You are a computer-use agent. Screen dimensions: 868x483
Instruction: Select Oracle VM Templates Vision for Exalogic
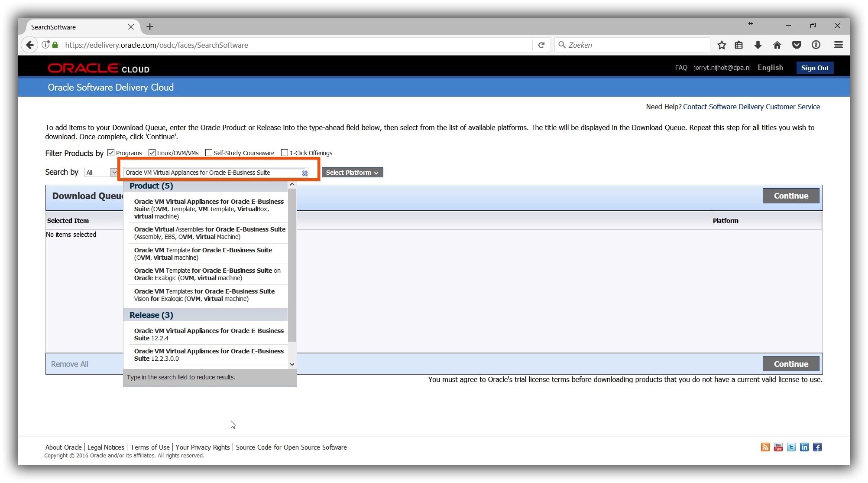[x=209, y=295]
